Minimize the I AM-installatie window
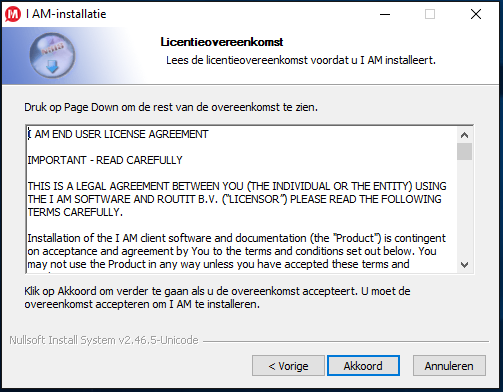The image size is (503, 392). (385, 14)
